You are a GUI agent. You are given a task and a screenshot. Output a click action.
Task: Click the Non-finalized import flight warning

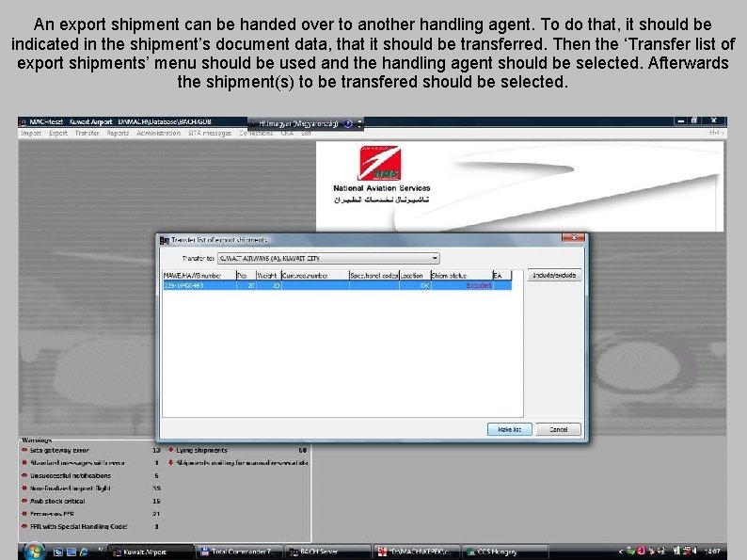pos(71,488)
